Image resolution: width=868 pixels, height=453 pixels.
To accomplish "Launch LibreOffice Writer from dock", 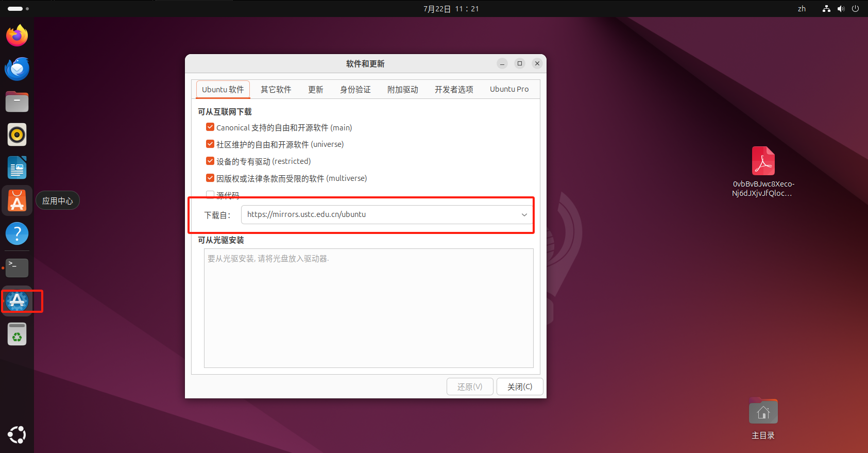I will (x=17, y=167).
